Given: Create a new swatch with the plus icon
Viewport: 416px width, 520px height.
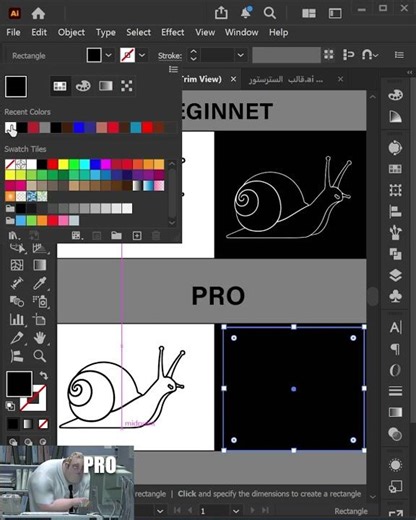Looking at the screenshot, I should [x=137, y=236].
